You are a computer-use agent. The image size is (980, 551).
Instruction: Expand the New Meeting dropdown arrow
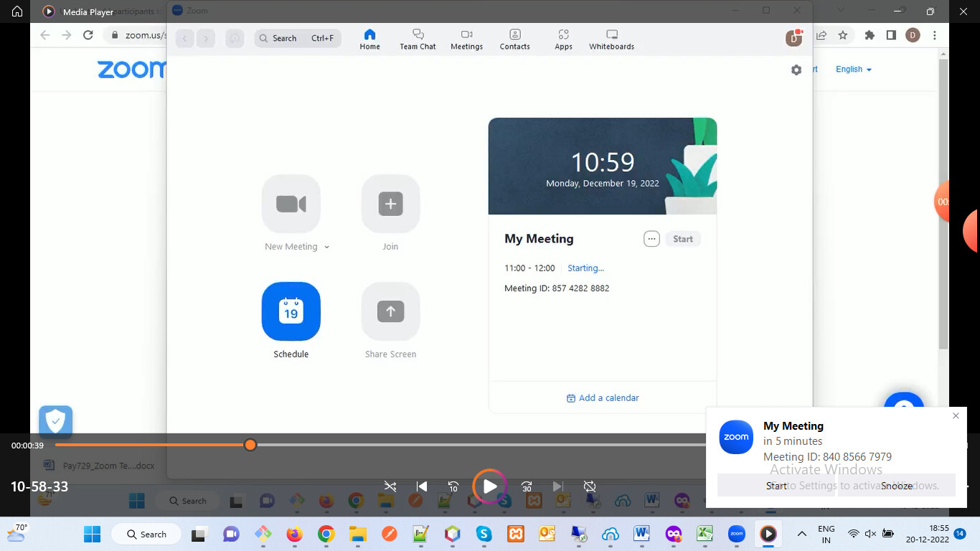[326, 247]
